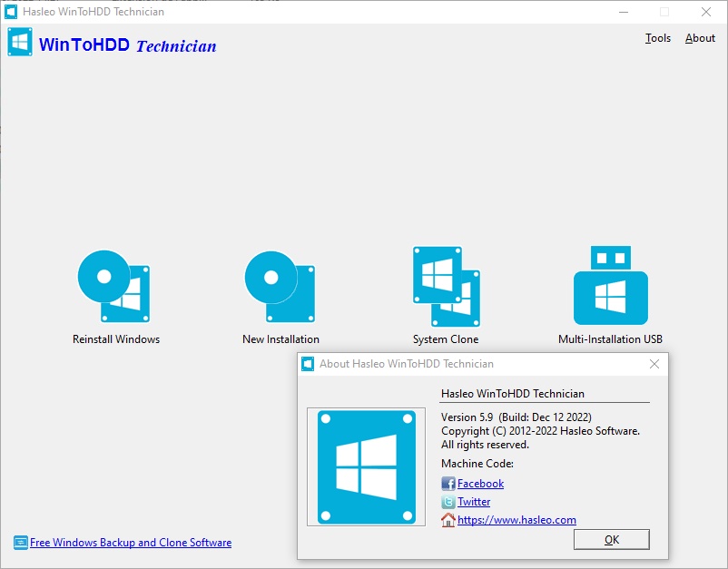Click the title bar app icon of main window
The width and height of the screenshot is (728, 569).
[x=11, y=12]
